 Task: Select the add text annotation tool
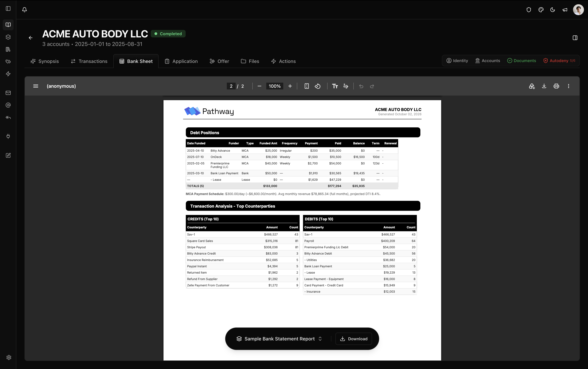pos(335,86)
